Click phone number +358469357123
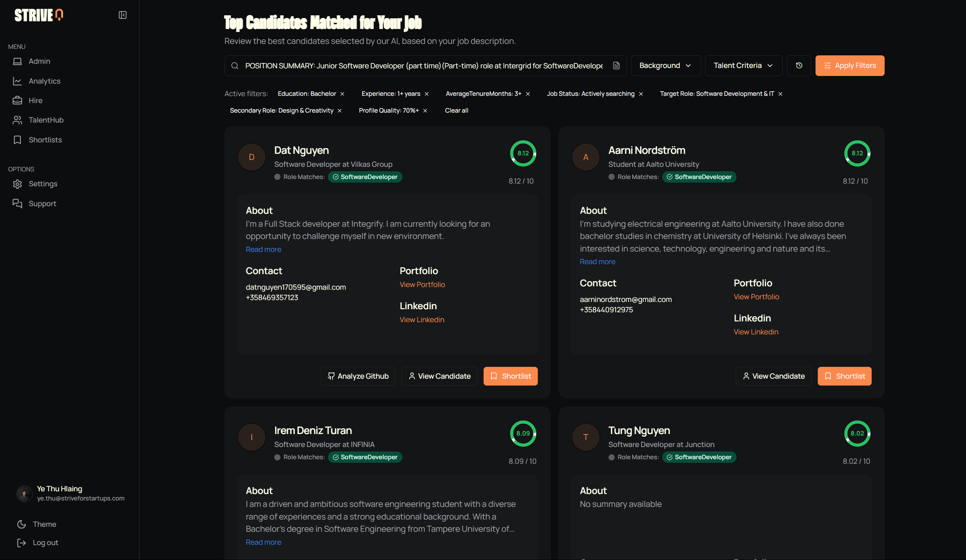 [x=272, y=298]
